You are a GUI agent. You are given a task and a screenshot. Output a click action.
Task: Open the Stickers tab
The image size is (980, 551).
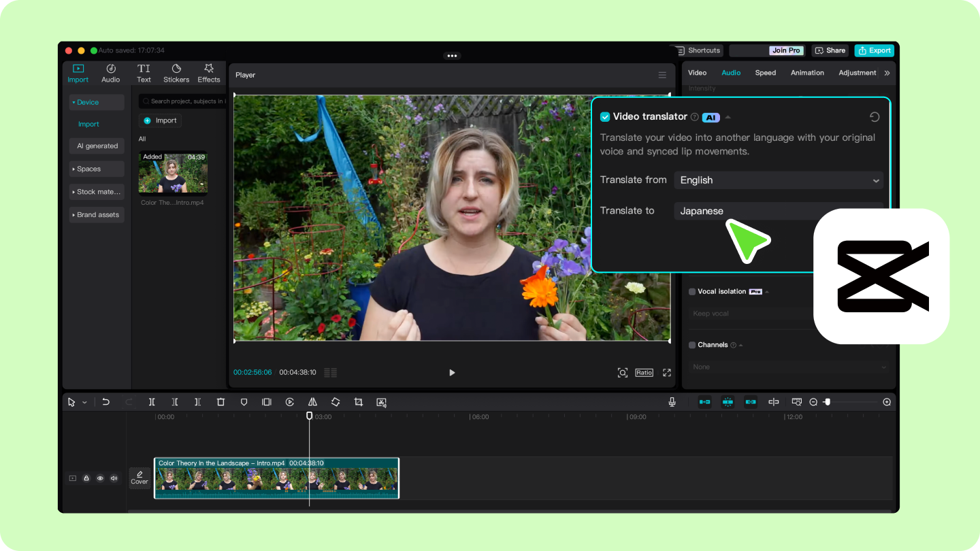click(x=176, y=73)
